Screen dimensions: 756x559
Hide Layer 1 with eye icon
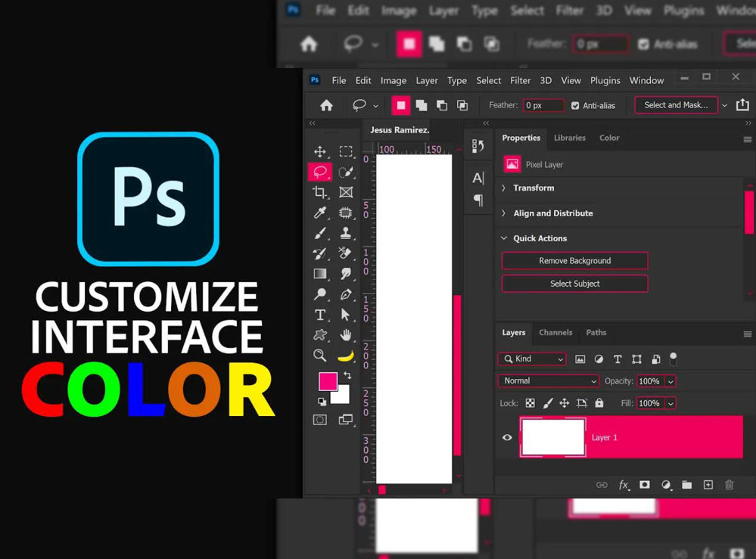coord(507,437)
